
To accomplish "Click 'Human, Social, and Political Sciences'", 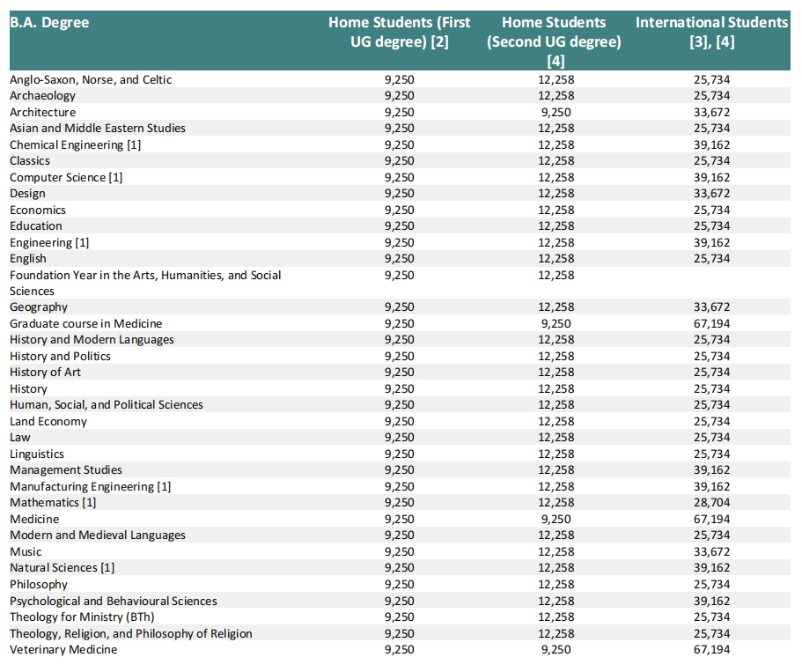I will (106, 405).
